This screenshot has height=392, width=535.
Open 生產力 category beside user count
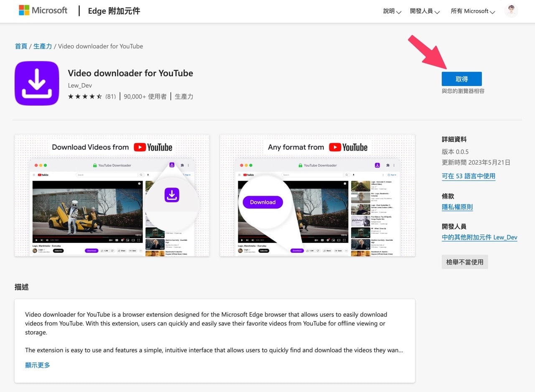(x=184, y=97)
